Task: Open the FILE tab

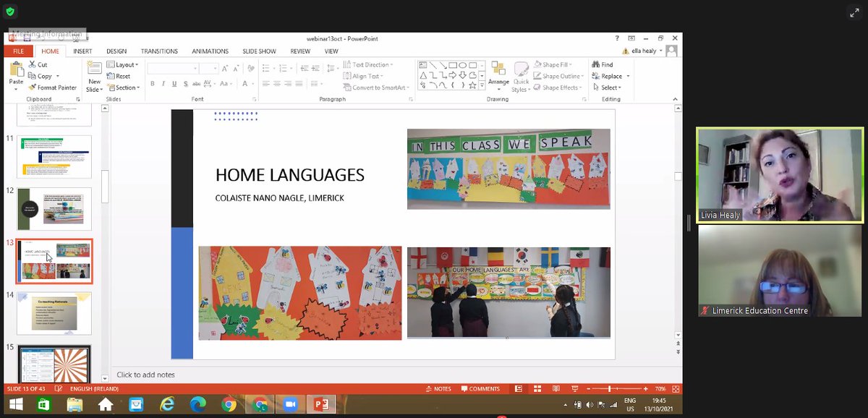Action: pos(18,51)
